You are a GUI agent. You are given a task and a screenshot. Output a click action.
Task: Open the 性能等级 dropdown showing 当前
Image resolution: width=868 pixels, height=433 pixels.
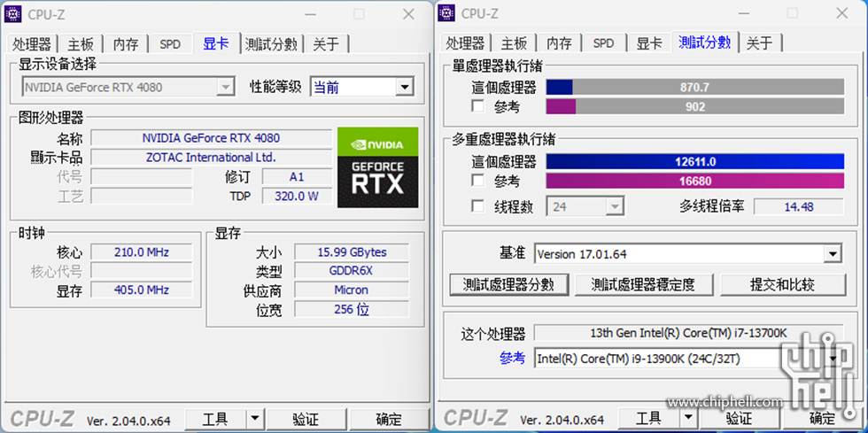(x=362, y=87)
